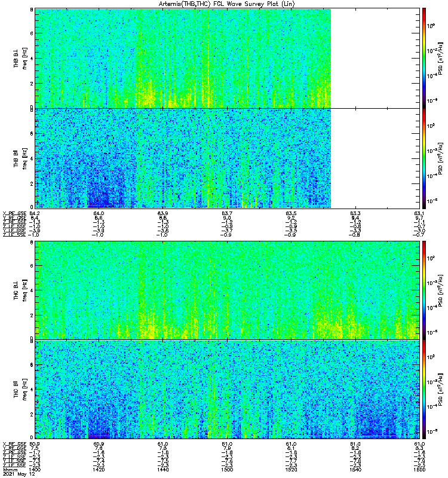Select the THC B-perpendicular spectrogram panel
This screenshot has height=478, width=448.
228,290
